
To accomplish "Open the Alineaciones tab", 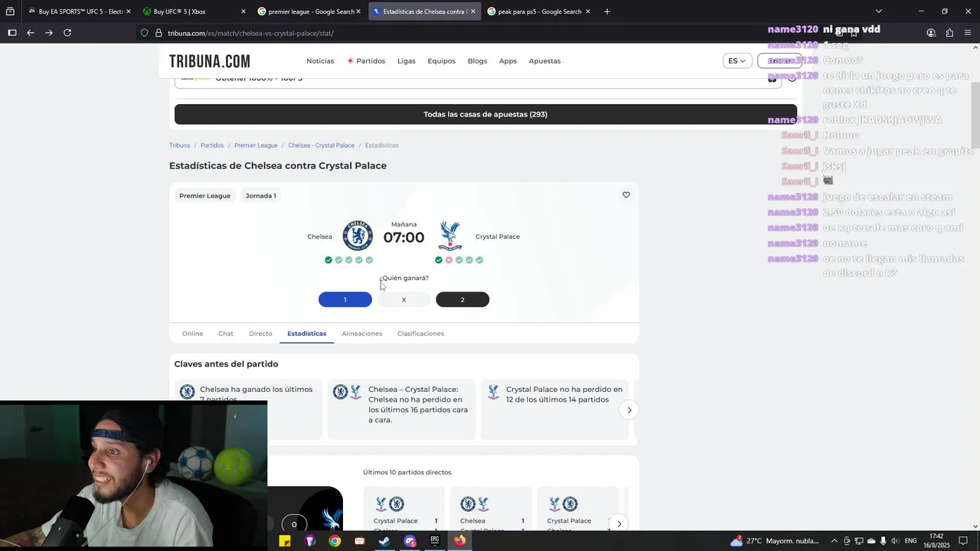I will (362, 334).
